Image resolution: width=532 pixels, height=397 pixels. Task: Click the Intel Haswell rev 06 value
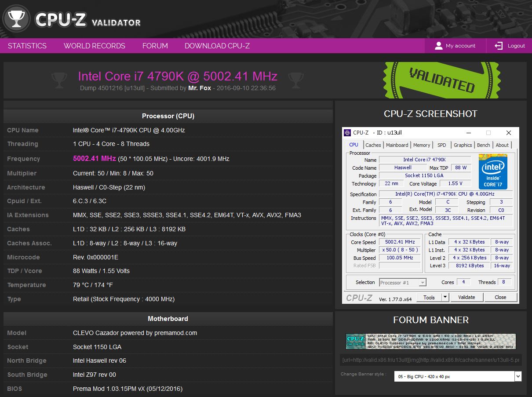pyautogui.click(x=99, y=361)
